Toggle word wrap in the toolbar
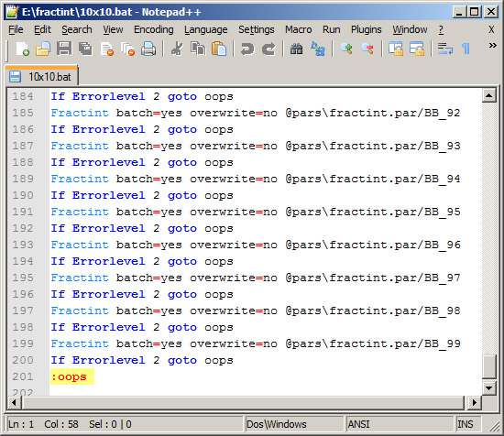Screen dimensions: 504x436 [x=445, y=49]
